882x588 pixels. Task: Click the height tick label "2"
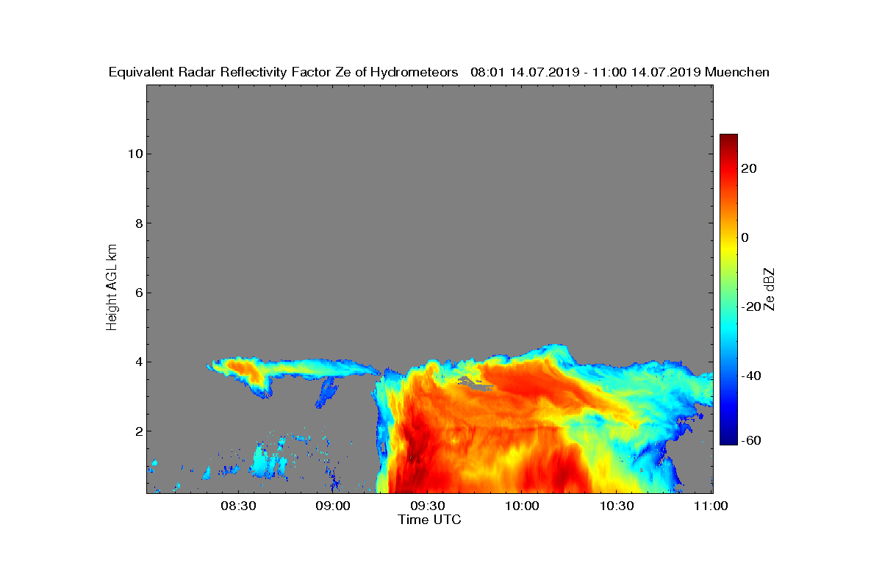pyautogui.click(x=137, y=431)
